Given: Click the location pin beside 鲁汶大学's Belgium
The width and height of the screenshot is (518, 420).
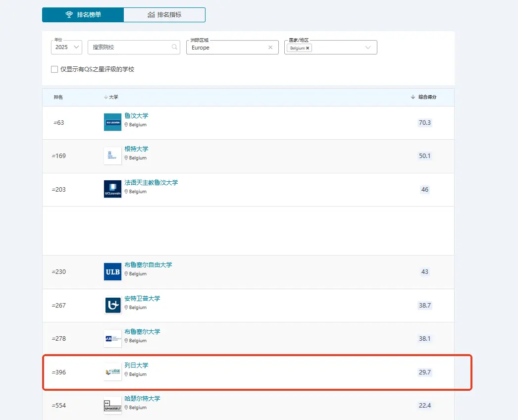Looking at the screenshot, I should pyautogui.click(x=126, y=125).
